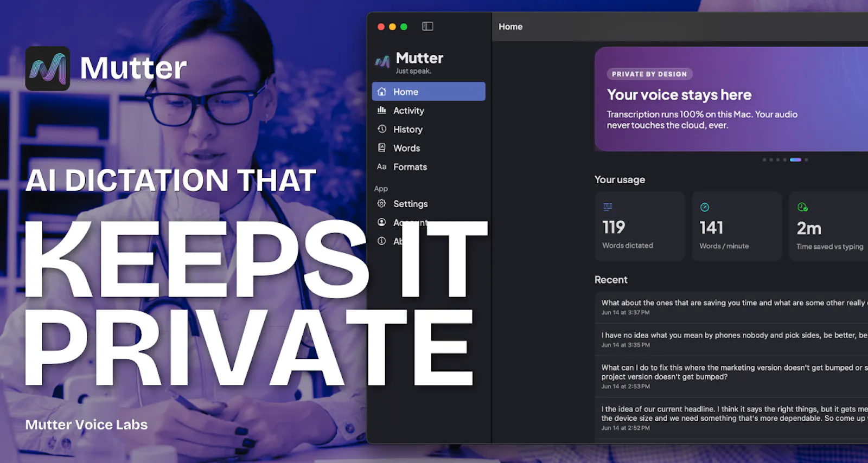
Task: Click the Mutter logo in the sidebar
Action: [x=382, y=62]
